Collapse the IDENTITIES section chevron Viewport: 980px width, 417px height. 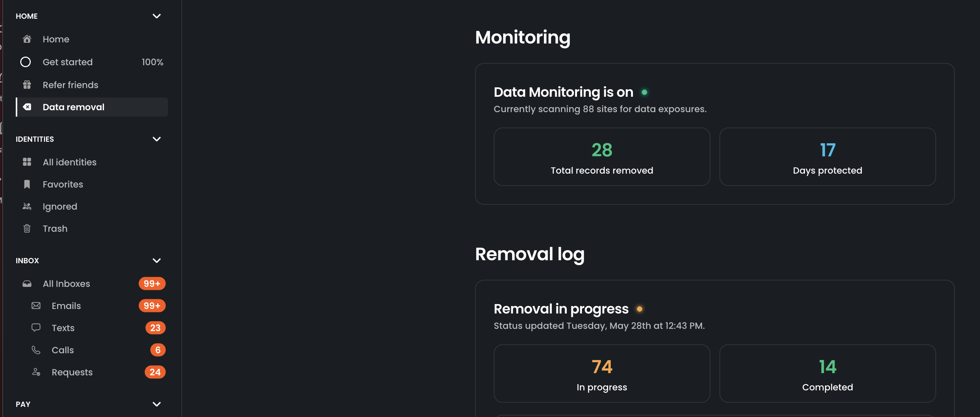click(x=156, y=139)
